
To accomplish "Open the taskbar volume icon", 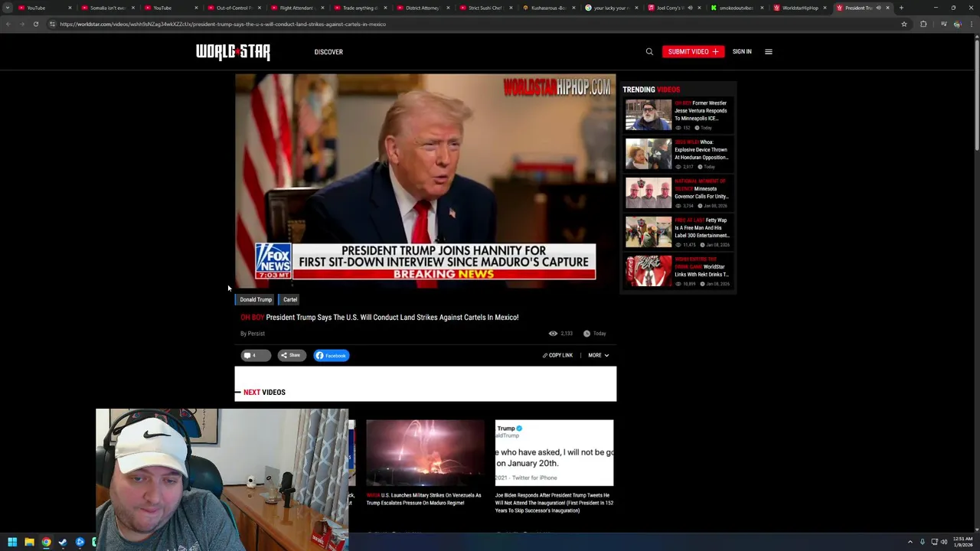I will 943,542.
